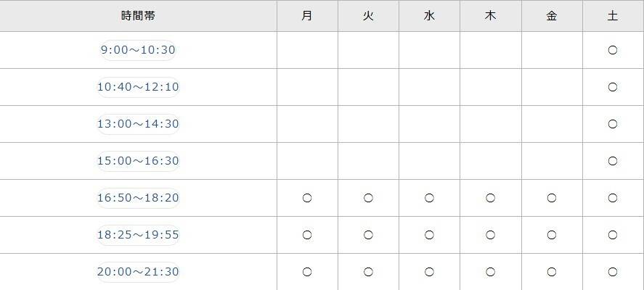Click the 月 column header
Screen dimensions: 644x290
click(307, 15)
